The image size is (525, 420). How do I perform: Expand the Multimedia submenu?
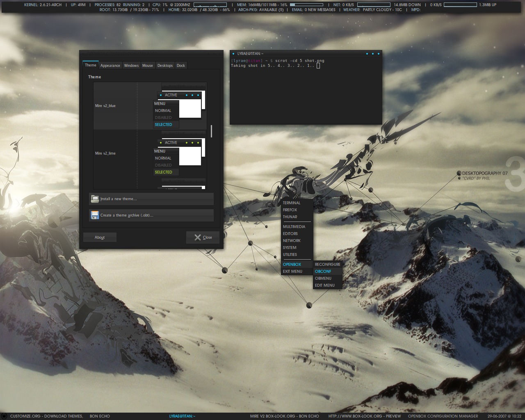coord(297,226)
